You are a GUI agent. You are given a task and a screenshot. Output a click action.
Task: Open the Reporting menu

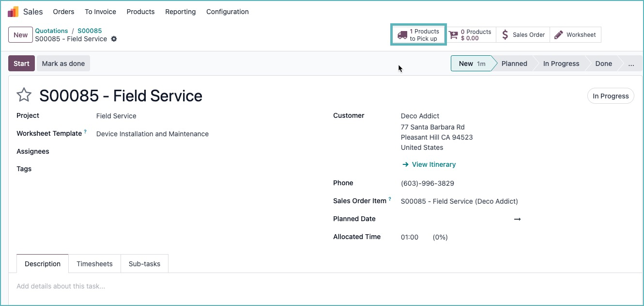180,12
